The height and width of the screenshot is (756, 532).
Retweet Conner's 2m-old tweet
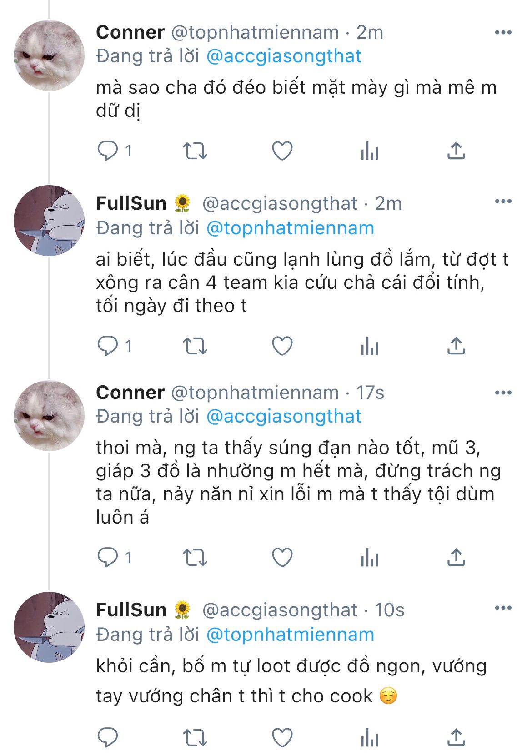coord(195,151)
